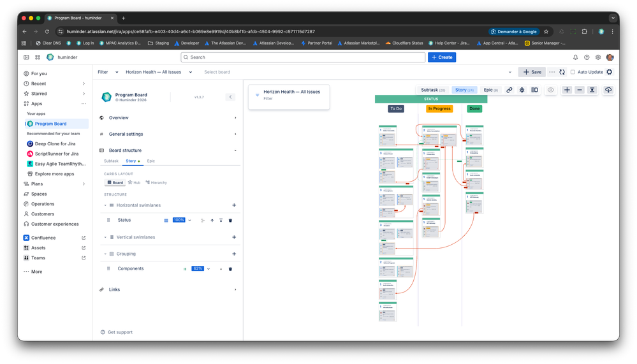Expand the Overview section

coord(168,118)
